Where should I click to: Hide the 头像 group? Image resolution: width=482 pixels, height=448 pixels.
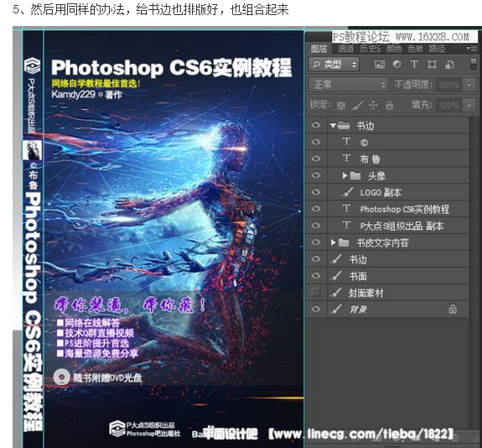click(316, 175)
